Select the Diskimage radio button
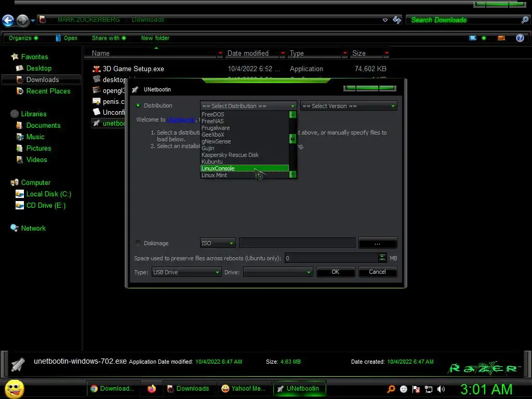532x399 pixels. [138, 243]
